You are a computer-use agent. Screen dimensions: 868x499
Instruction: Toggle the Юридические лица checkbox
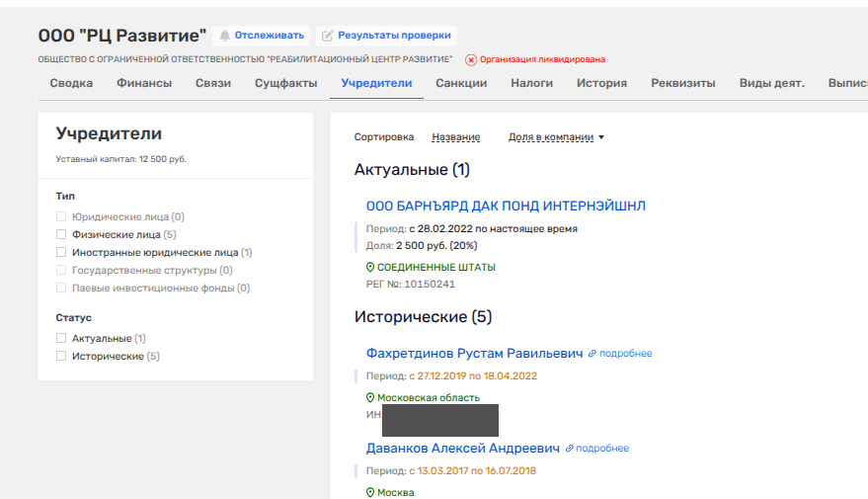click(61, 216)
